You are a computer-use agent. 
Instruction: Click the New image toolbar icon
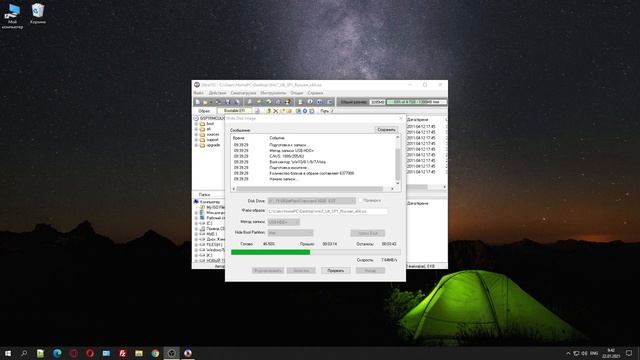click(x=198, y=102)
